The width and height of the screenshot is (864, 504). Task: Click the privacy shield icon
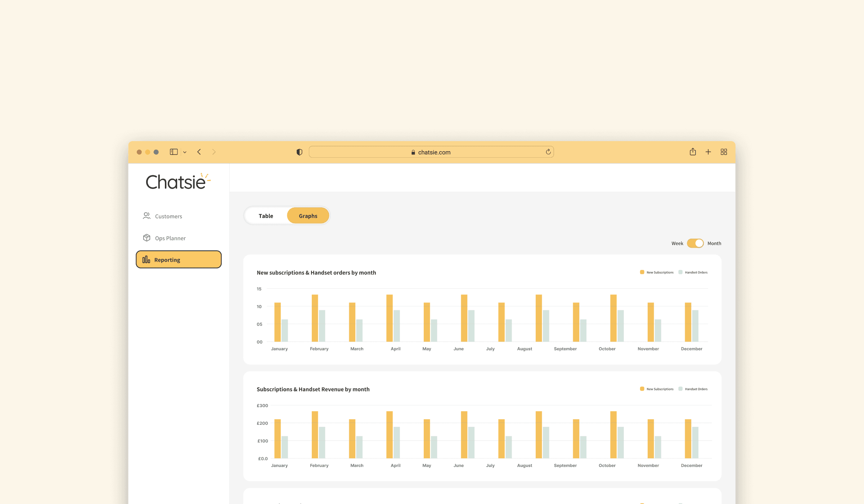tap(299, 152)
